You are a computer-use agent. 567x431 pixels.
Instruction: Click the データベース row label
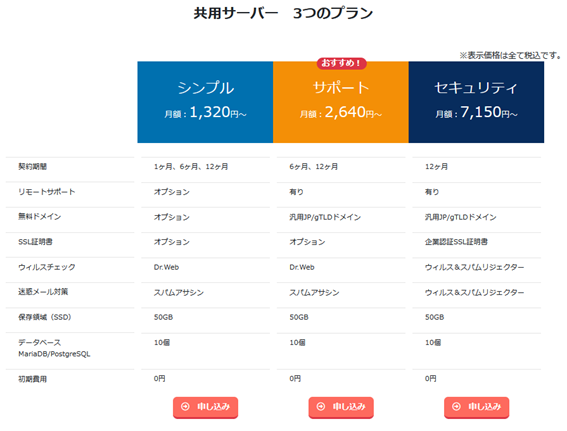click(40, 342)
